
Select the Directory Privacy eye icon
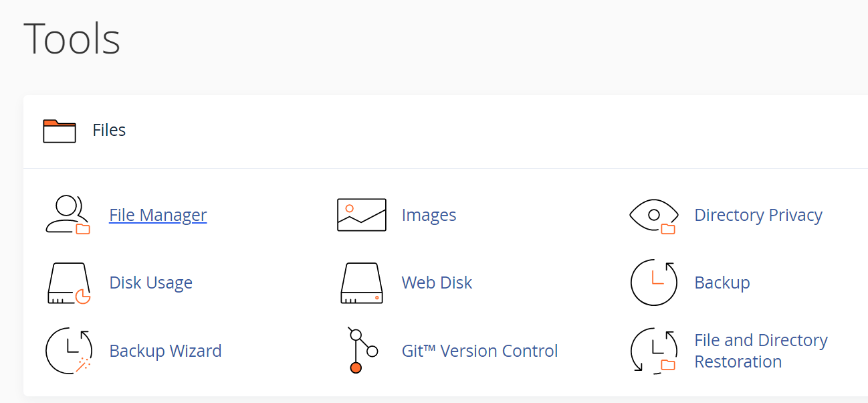[654, 216]
